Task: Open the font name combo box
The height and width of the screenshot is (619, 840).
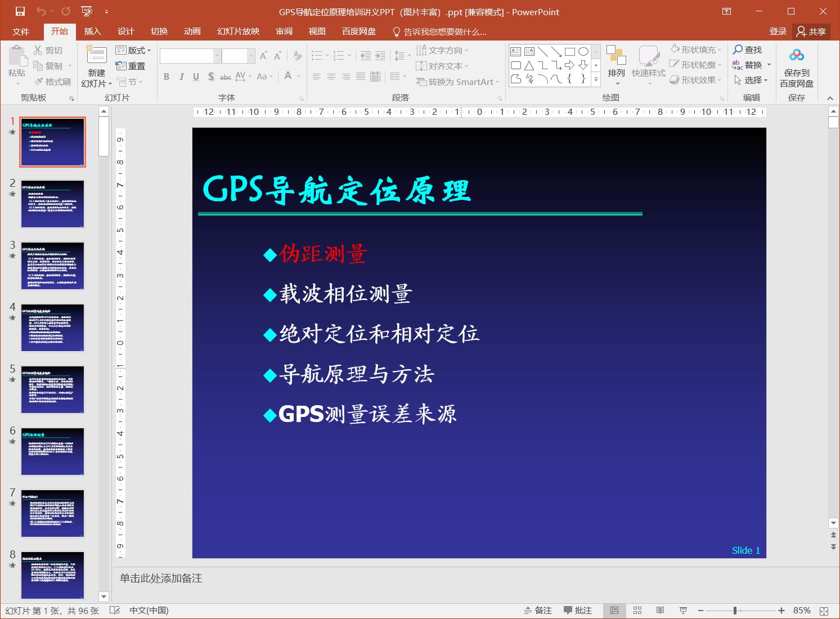Action: pos(190,56)
